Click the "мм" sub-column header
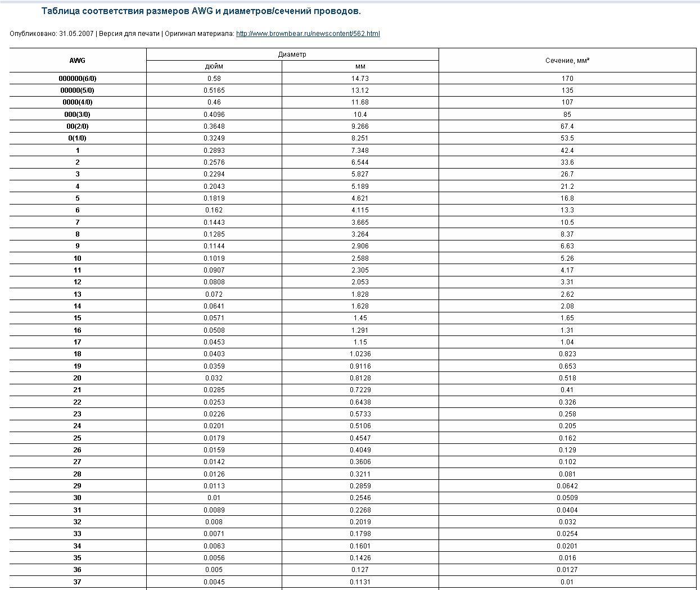This screenshot has height=590, width=700. 360,66
